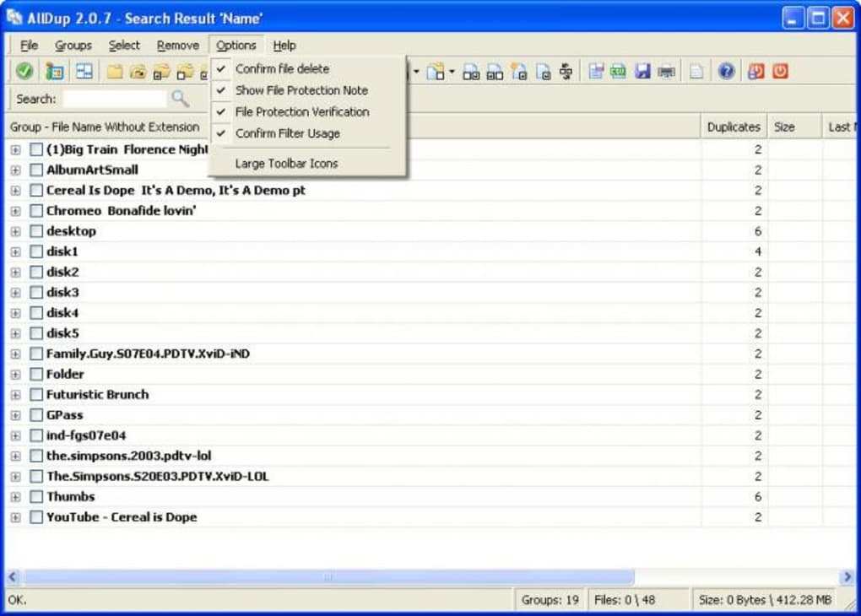Open help via blue question mark icon

coord(726,72)
